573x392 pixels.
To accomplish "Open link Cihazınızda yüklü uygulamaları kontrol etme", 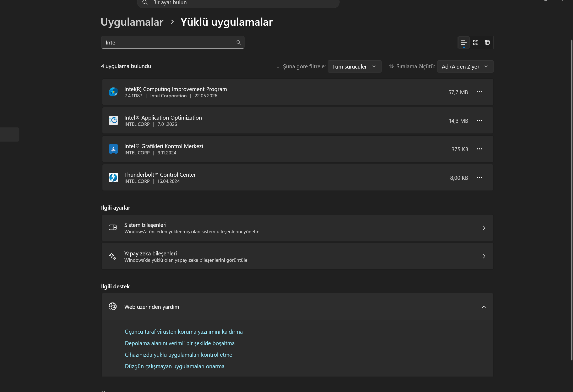I will coord(178,355).
